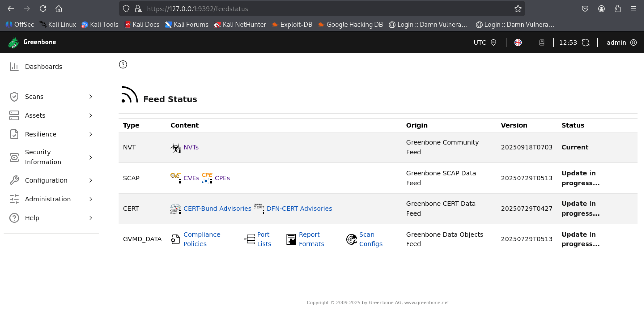Click the admin username text
Image resolution: width=644 pixels, height=311 pixels.
616,43
